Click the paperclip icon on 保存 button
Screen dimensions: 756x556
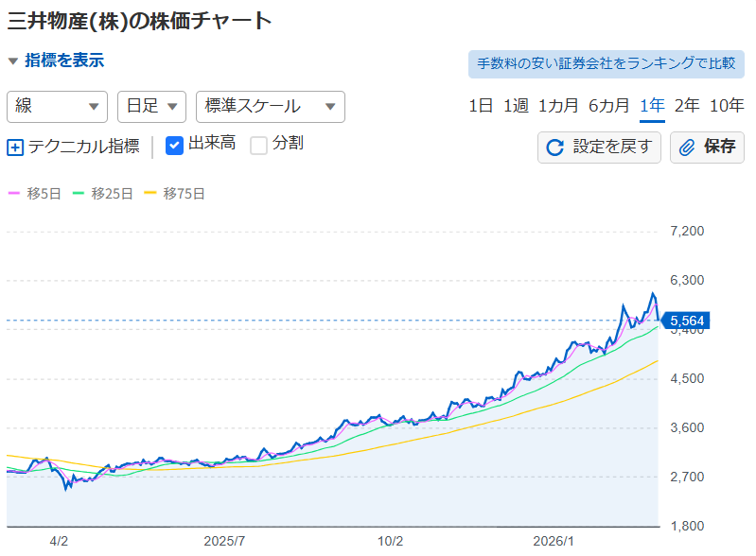[688, 148]
